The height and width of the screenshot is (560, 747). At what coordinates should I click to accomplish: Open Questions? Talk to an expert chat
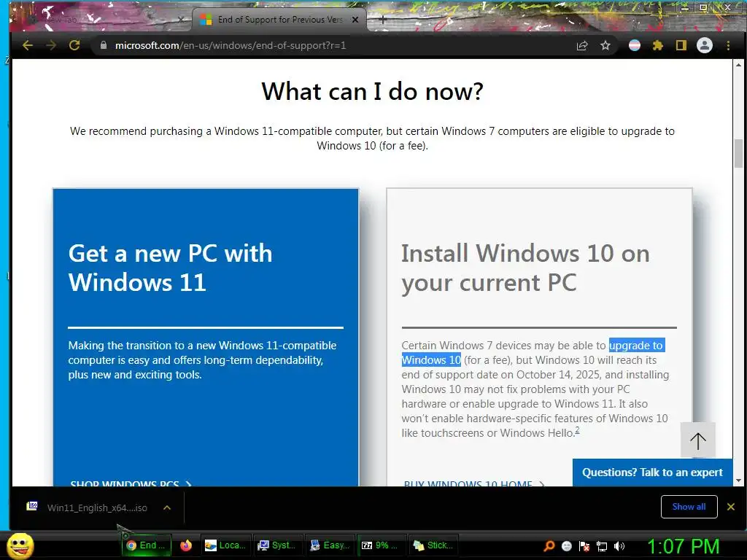point(652,472)
